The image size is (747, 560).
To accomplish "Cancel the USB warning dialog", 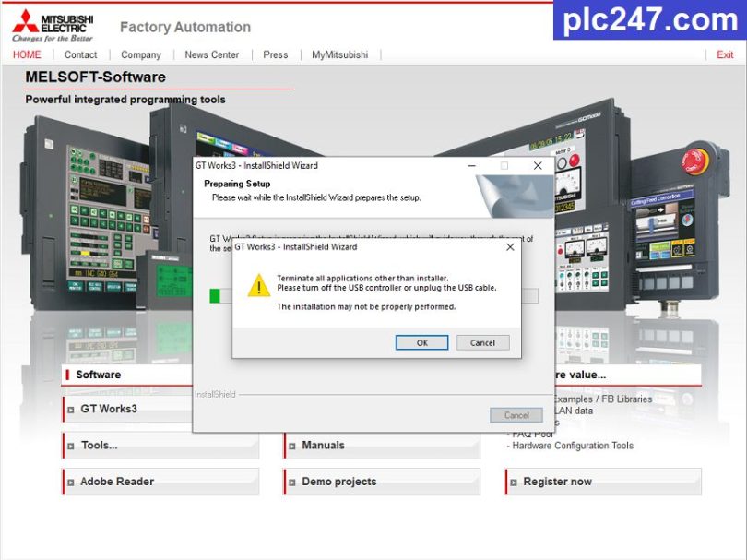I will pyautogui.click(x=482, y=342).
